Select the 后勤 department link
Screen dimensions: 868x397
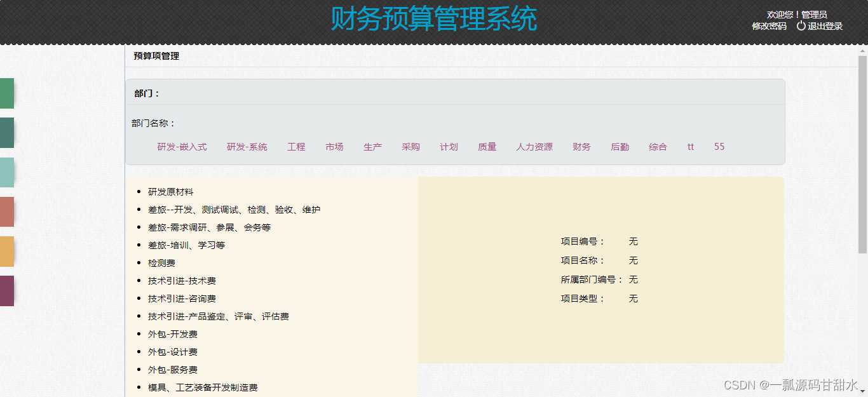[x=620, y=147]
